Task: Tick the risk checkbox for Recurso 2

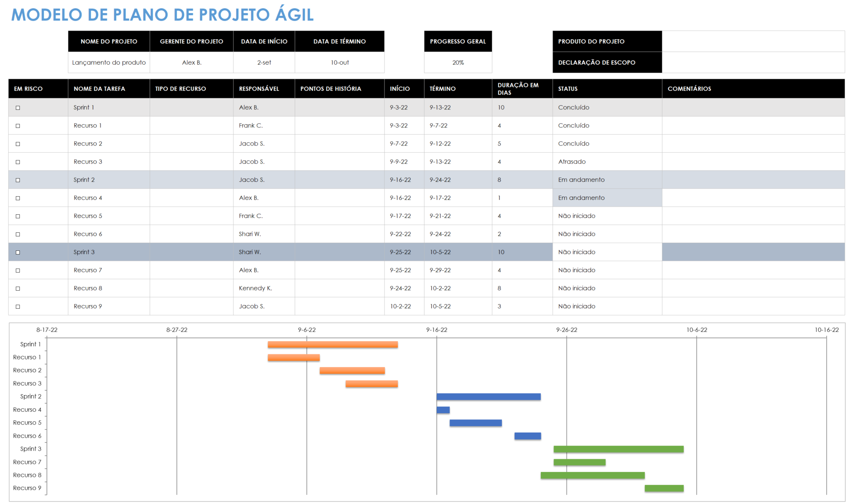Action: 18,144
